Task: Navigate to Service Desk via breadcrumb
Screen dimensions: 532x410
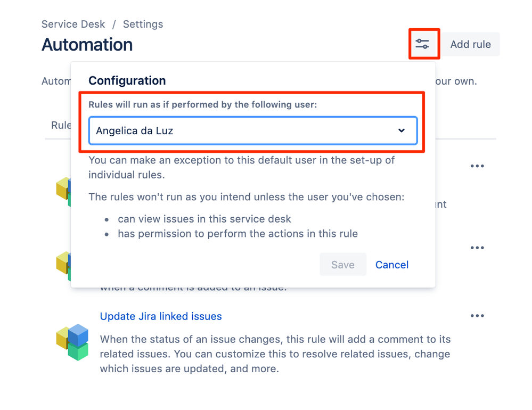Action: [73, 24]
